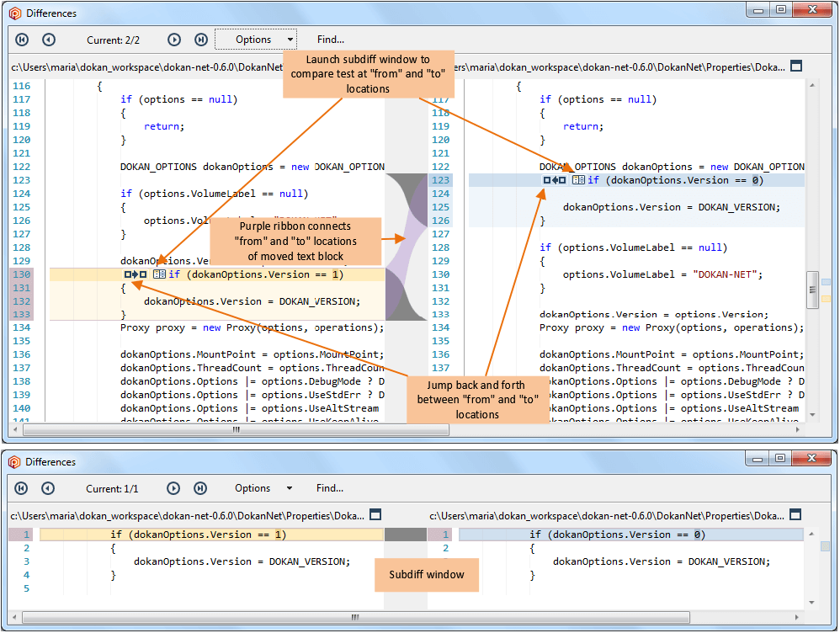
Task: Click horizontal scrollbar in subdiff window
Action: pos(355,618)
